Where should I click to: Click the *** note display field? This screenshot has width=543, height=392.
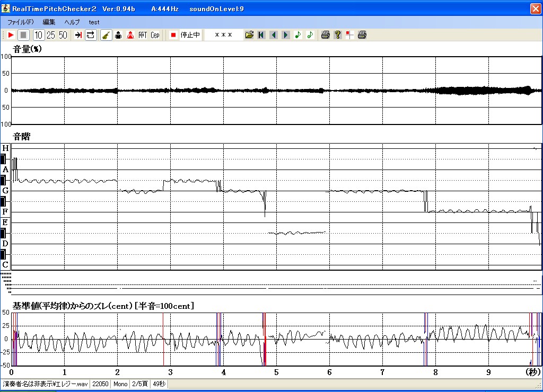pos(223,35)
